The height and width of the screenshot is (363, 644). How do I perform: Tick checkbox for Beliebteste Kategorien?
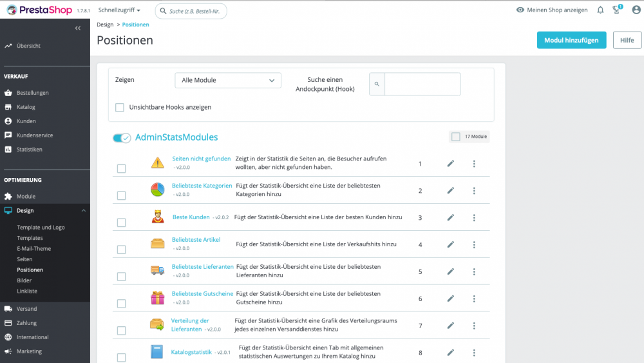(x=122, y=195)
